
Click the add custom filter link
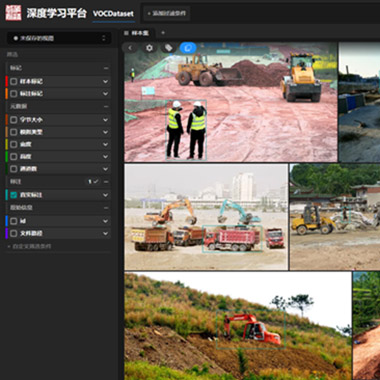(29, 246)
